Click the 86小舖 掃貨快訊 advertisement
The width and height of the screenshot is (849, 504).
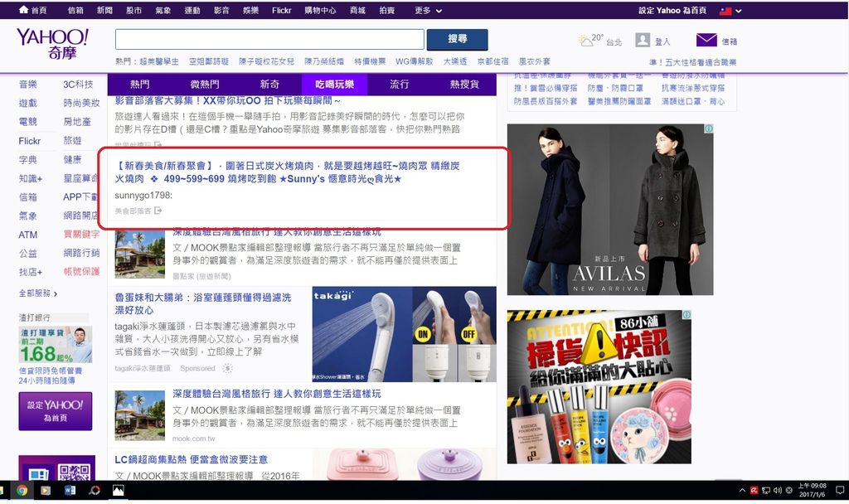pos(599,386)
